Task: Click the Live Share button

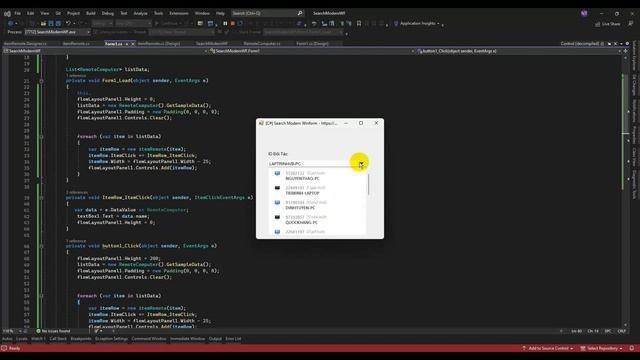Action: coord(607,24)
